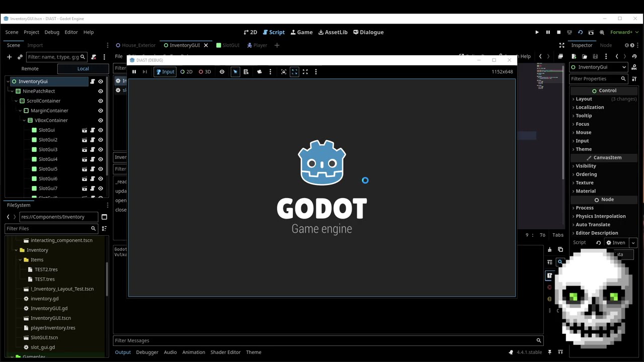The image size is (644, 362).
Task: Focus the Filter Properties search field
Action: (599, 79)
